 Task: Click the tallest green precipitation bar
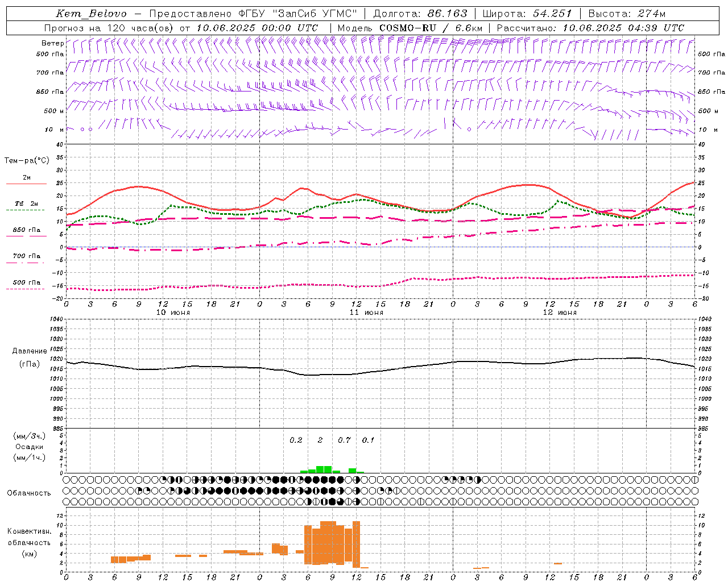[324, 469]
